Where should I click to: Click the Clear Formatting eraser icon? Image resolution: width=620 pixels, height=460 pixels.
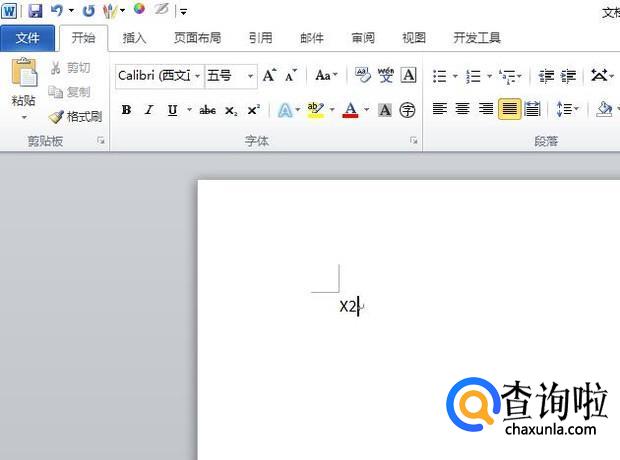(363, 74)
